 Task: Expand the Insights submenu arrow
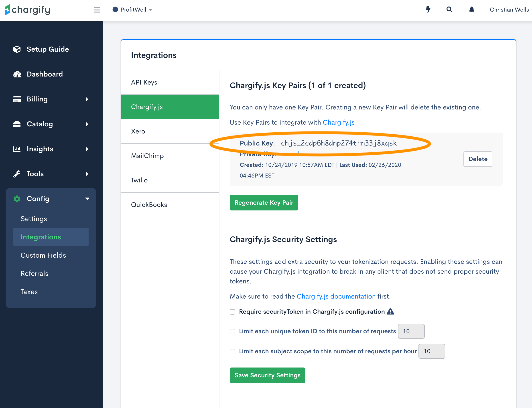pyautogui.click(x=87, y=149)
